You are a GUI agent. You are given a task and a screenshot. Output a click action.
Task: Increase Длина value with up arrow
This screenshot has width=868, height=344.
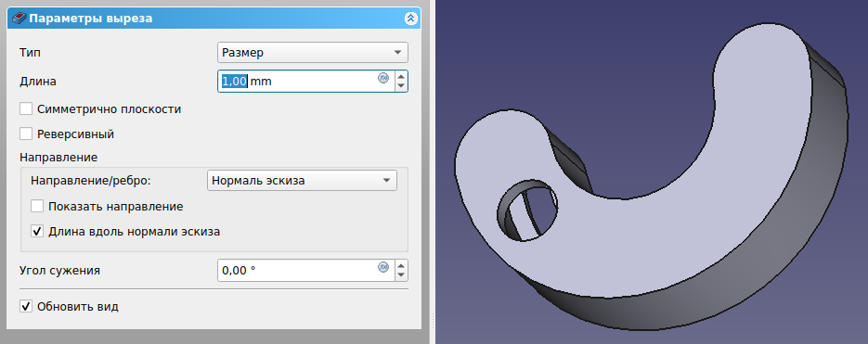point(401,76)
